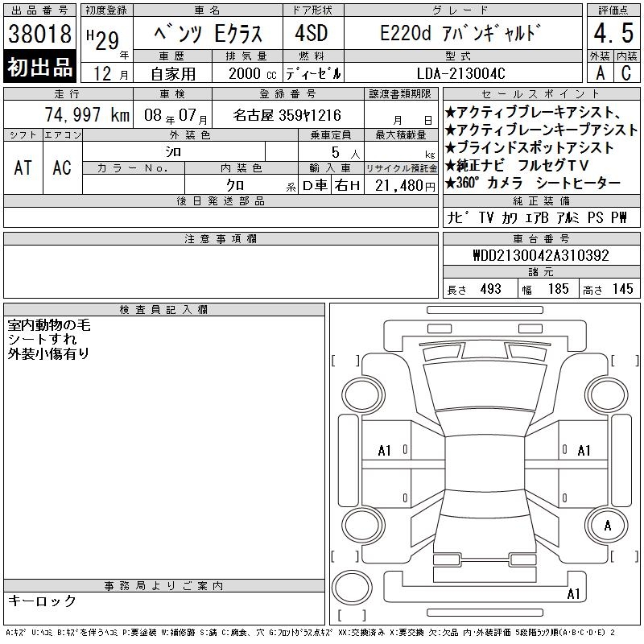Select the AT shift value
The width and height of the screenshot is (644, 644).
[23, 168]
